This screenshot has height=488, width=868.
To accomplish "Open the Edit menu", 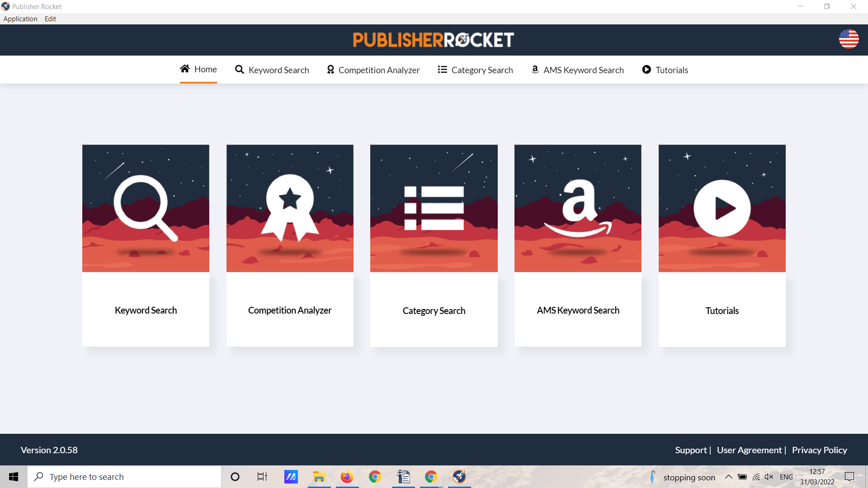I will pos(50,19).
